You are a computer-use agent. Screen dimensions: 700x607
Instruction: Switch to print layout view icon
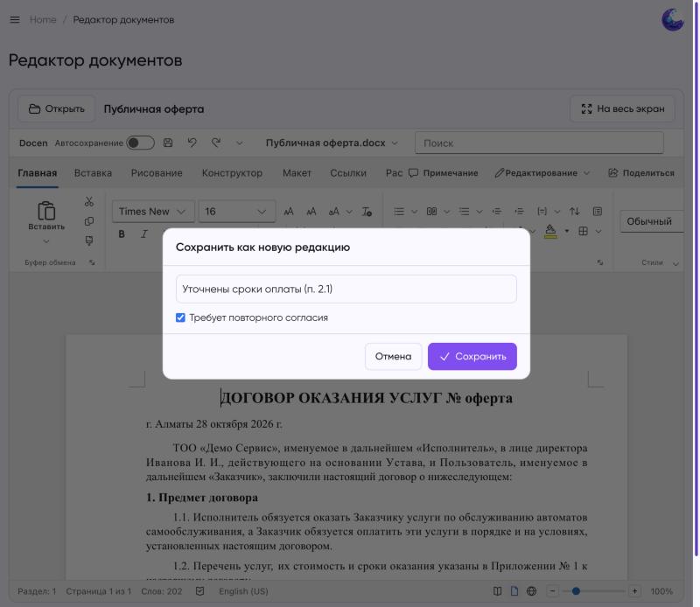[x=514, y=591]
